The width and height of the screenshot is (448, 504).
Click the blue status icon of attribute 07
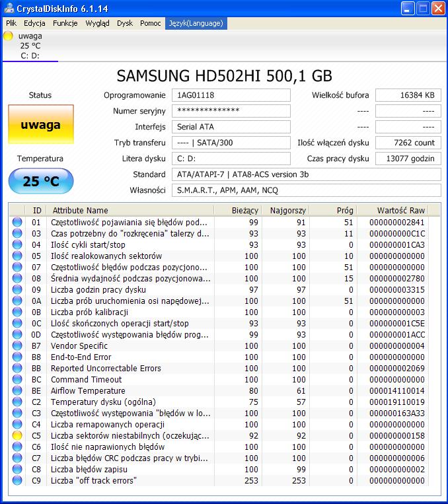(17, 267)
